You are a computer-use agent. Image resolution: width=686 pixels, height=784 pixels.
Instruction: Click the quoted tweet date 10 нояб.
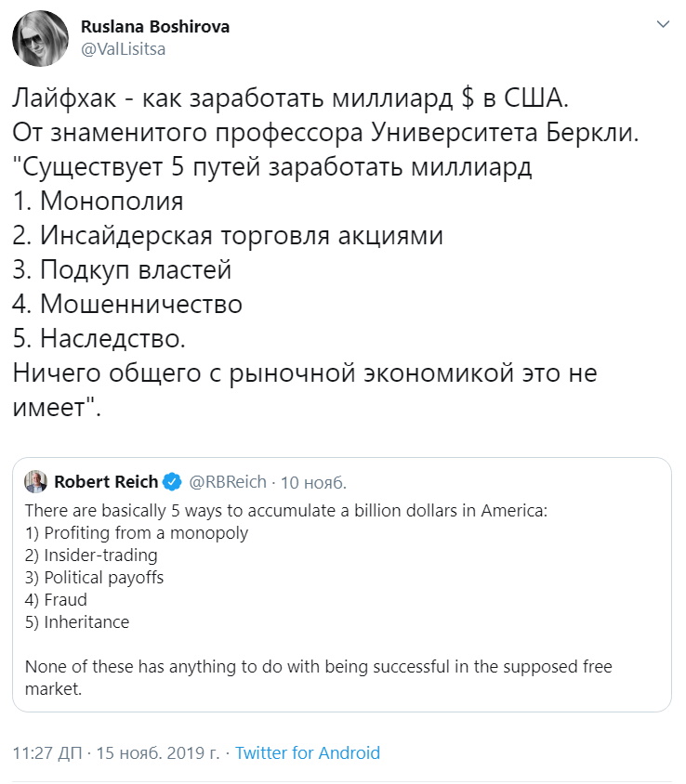click(x=313, y=482)
